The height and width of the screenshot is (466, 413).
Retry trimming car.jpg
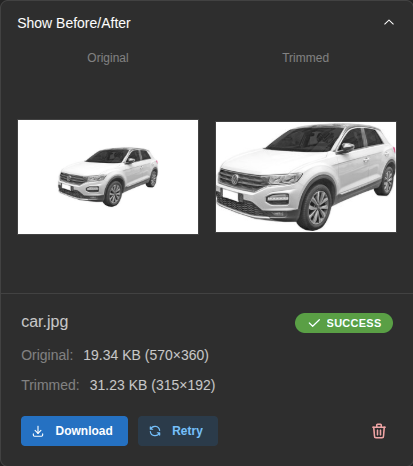178,431
